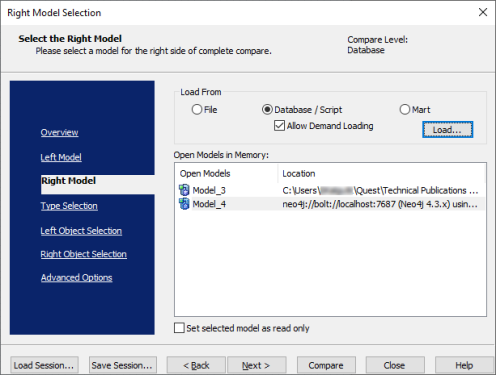Select the File radio button
Screen dimensions: 496x375
[197, 109]
